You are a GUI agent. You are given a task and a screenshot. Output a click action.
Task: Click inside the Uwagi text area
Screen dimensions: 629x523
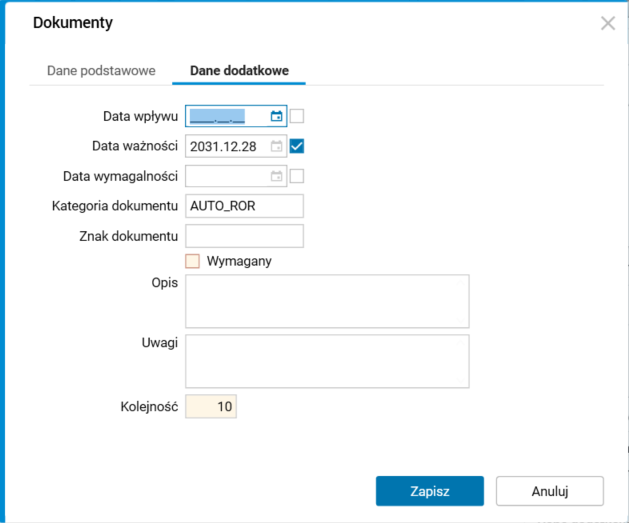[x=327, y=360]
